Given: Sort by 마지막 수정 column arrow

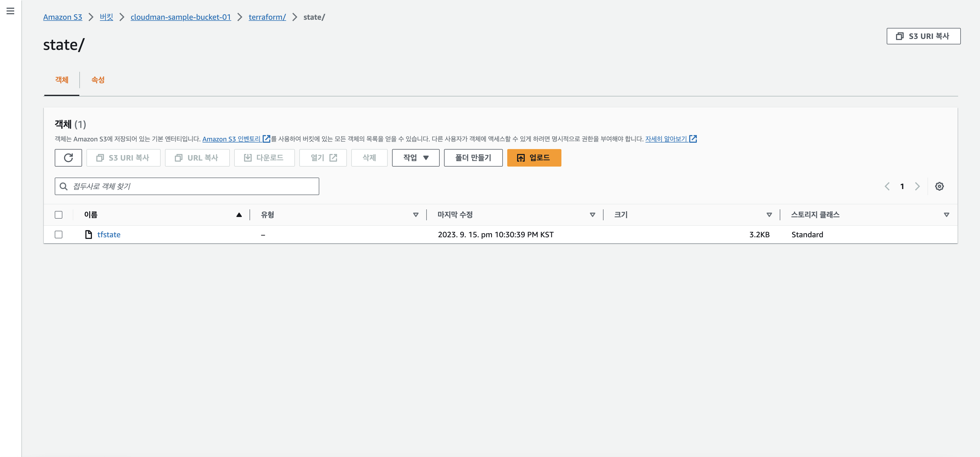Looking at the screenshot, I should point(592,215).
